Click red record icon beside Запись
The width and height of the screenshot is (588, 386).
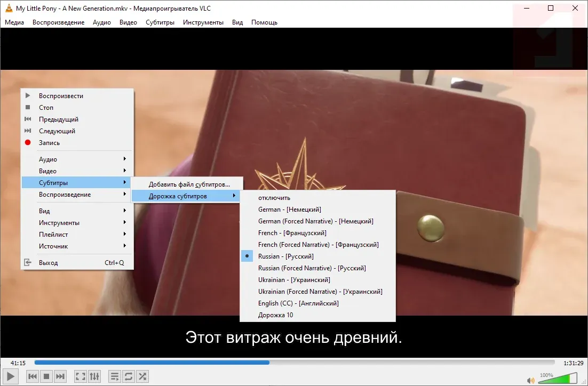tap(28, 142)
